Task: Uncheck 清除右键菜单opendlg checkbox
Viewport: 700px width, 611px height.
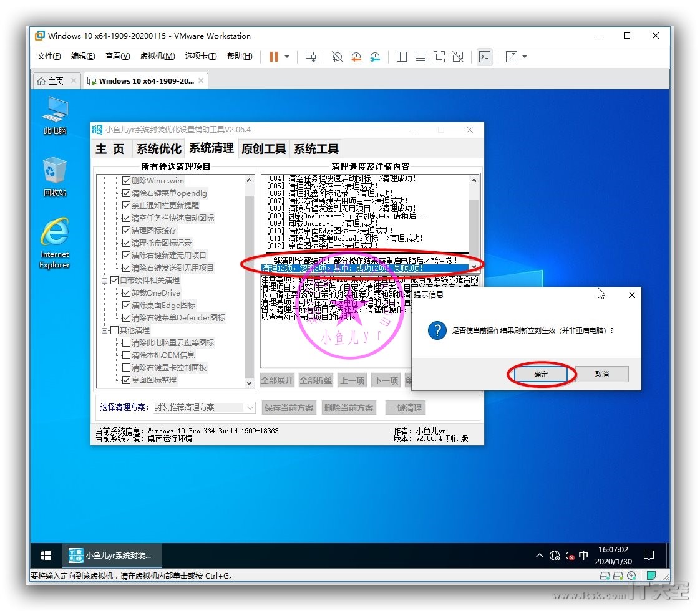Action: (127, 193)
